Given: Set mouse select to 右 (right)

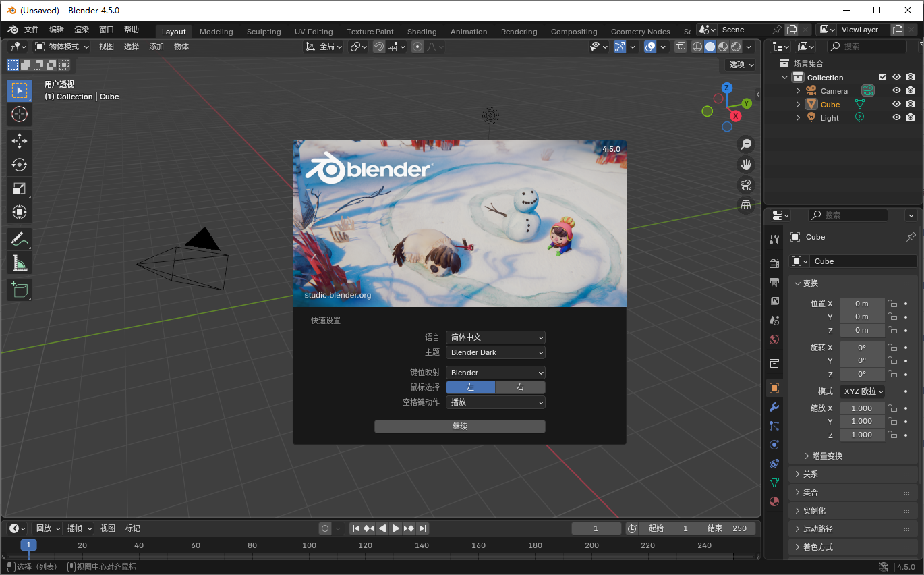Looking at the screenshot, I should click(x=520, y=387).
